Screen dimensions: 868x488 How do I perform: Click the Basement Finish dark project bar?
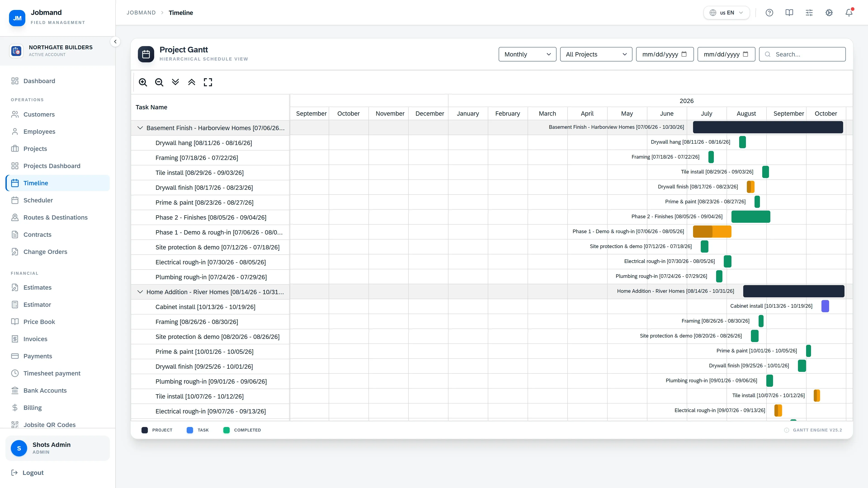[x=768, y=127]
